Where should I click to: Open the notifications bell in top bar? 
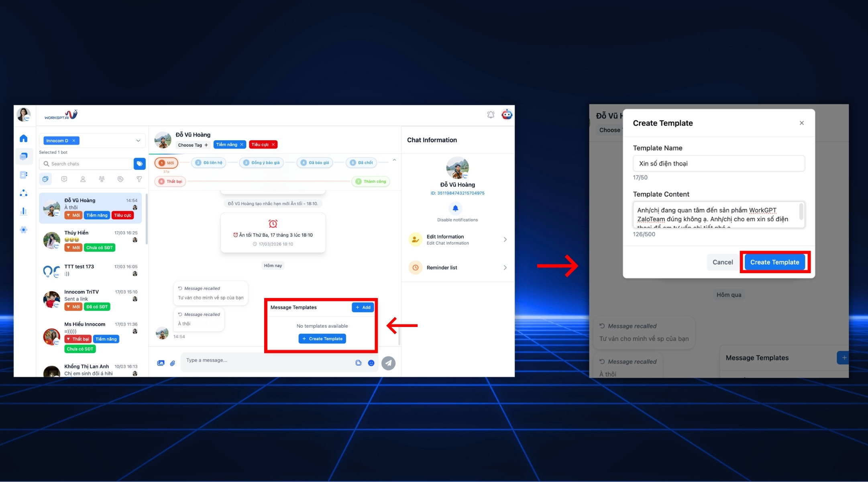(x=491, y=115)
